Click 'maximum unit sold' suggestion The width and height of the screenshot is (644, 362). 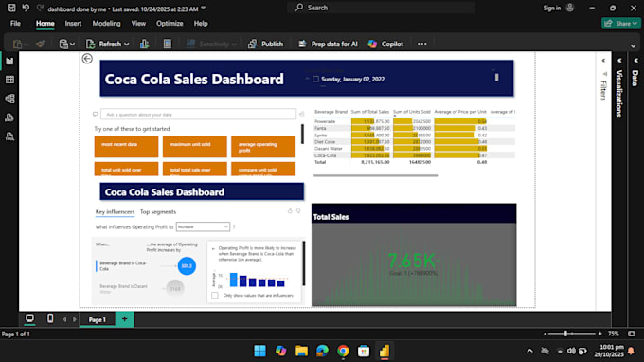click(x=195, y=147)
